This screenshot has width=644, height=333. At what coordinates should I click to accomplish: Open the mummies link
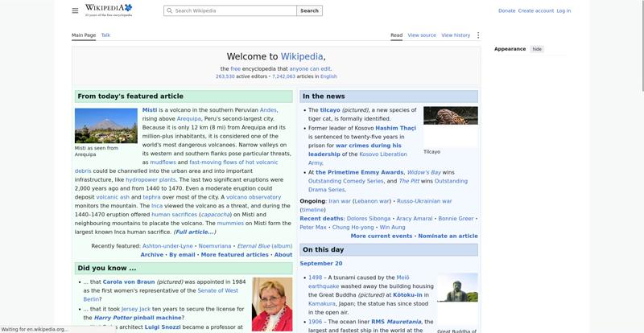[230, 224]
